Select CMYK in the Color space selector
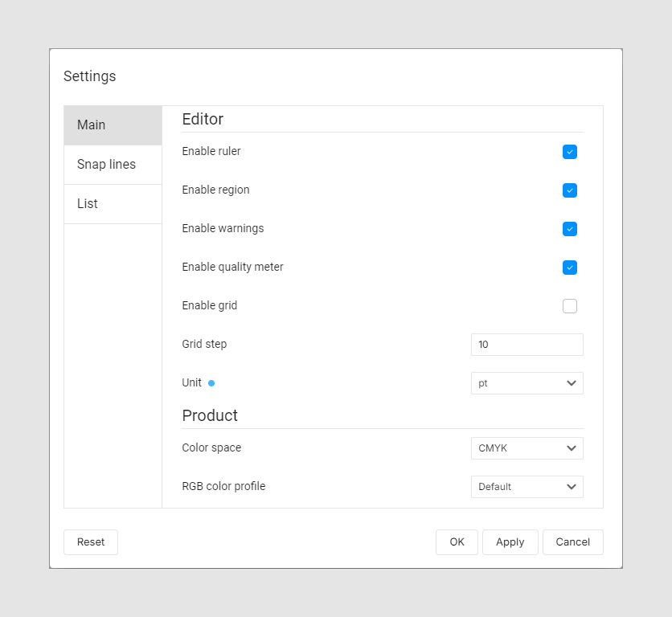The image size is (672, 617). pos(527,448)
